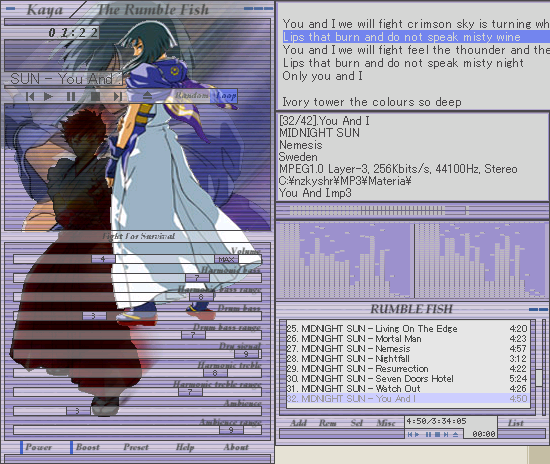Click the 'Fight For Survival' effects title bar

point(138,236)
